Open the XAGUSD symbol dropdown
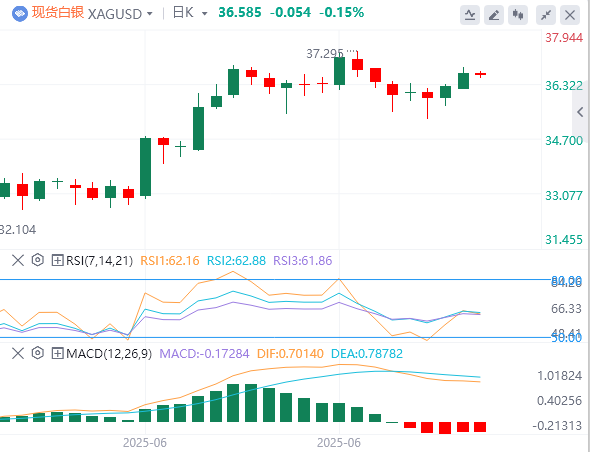The image size is (590, 452). point(120,14)
